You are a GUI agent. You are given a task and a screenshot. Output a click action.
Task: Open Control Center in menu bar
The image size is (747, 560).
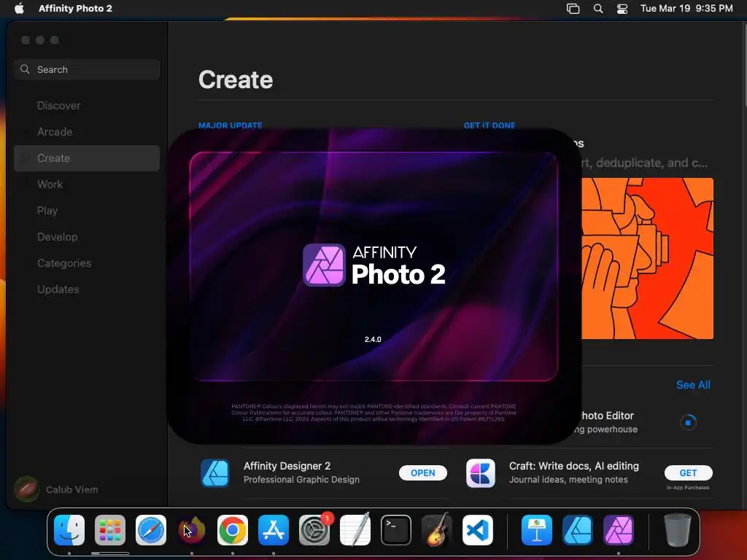[x=622, y=9]
